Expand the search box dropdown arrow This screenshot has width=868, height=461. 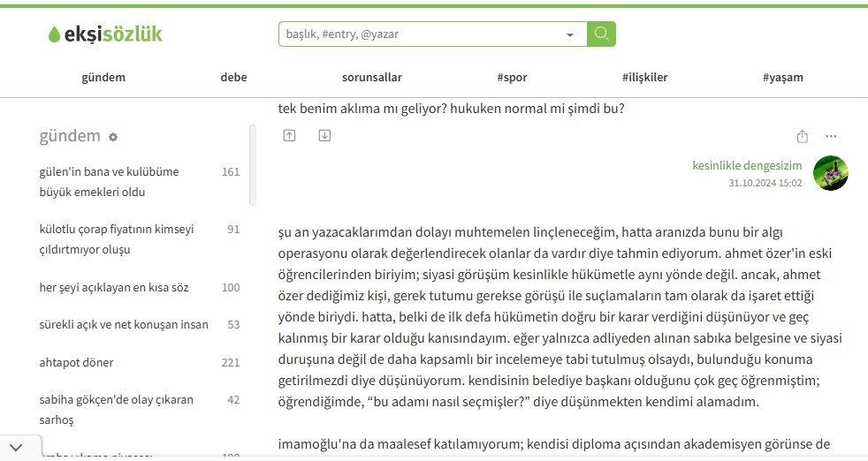click(x=569, y=35)
